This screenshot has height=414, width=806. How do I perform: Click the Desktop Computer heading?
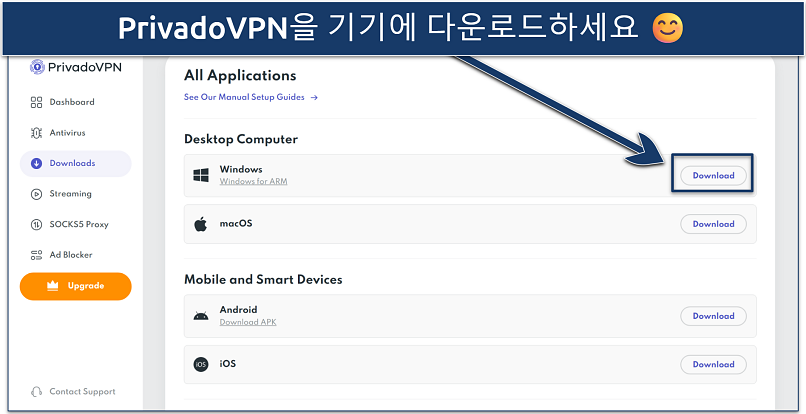241,139
